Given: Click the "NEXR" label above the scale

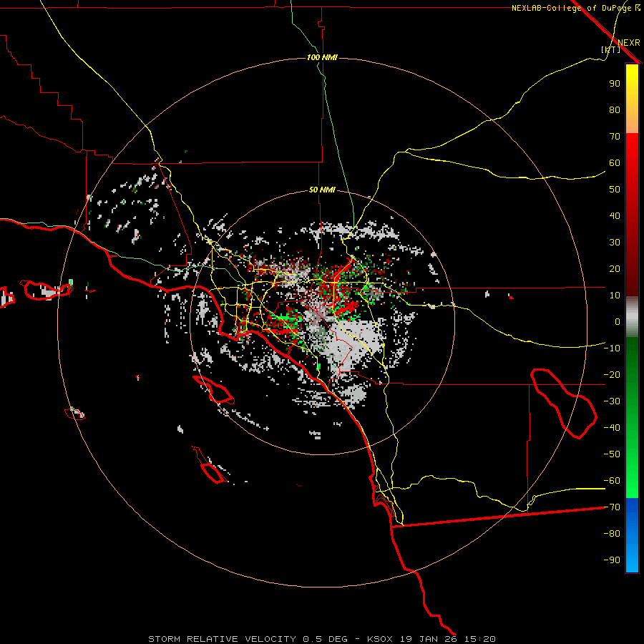Looking at the screenshot, I should click(628, 43).
